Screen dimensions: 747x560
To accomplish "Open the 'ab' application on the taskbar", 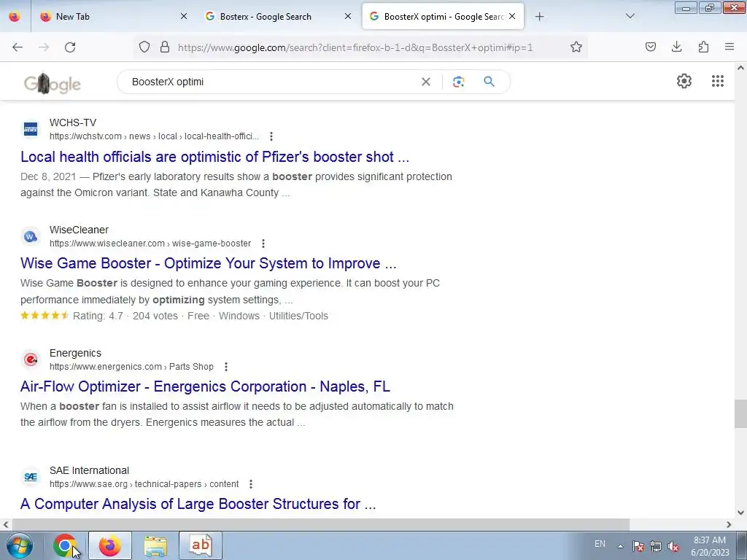I will (201, 545).
